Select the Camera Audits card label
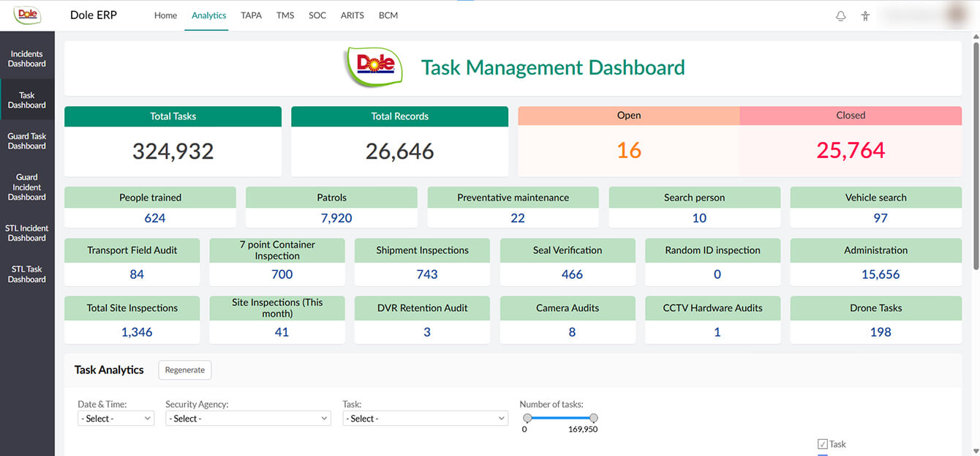The width and height of the screenshot is (980, 456). point(568,308)
